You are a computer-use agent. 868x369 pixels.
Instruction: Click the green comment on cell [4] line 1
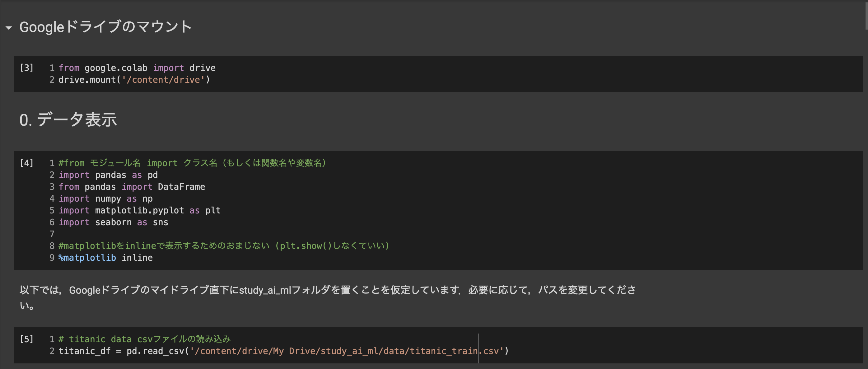tap(192, 163)
